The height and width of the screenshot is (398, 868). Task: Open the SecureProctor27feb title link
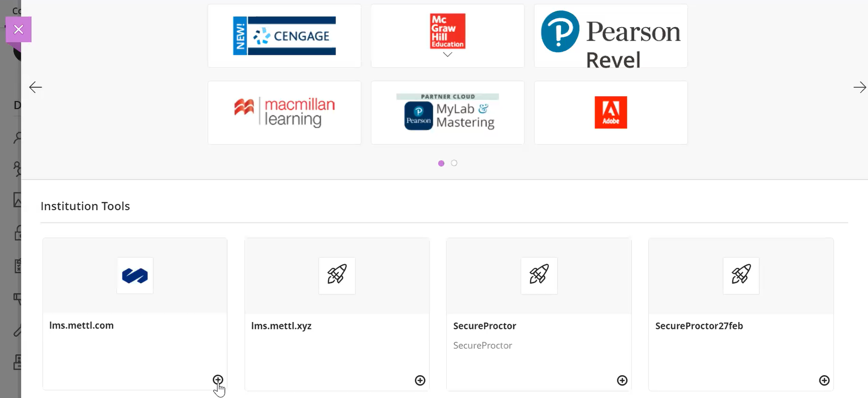[699, 326]
